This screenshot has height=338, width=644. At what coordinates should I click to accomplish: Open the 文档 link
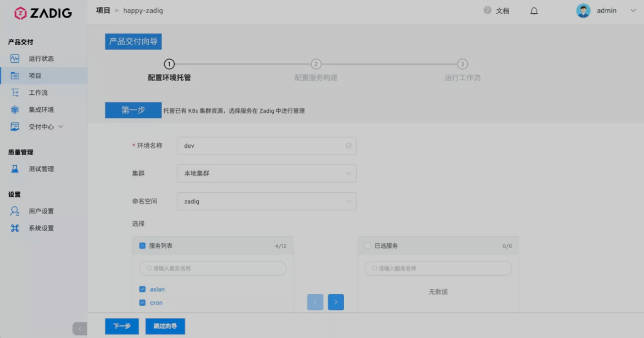tap(503, 11)
